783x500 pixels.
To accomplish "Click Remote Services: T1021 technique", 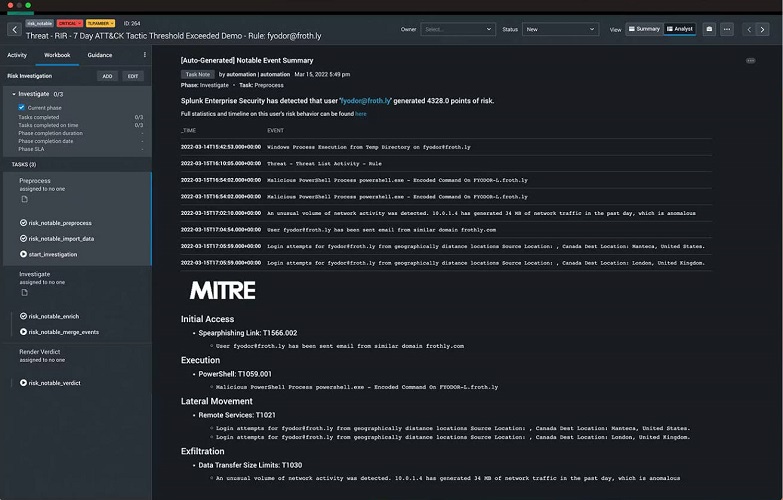I will 237,415.
